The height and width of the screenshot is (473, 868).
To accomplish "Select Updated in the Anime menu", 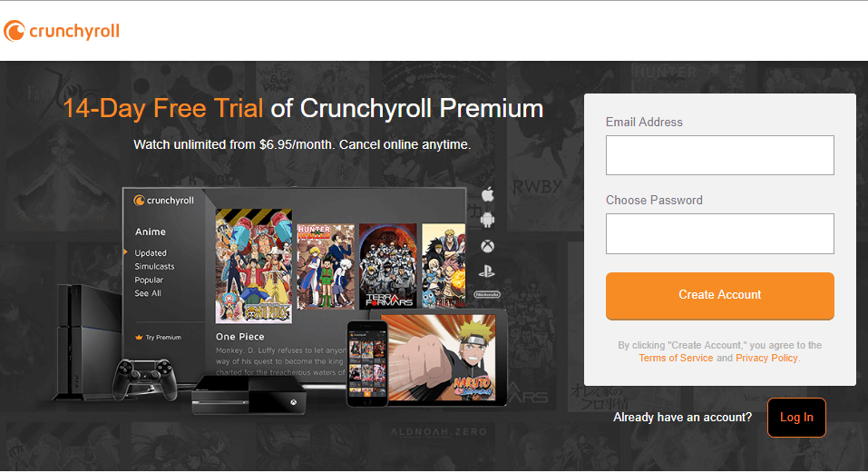I will coord(151,253).
